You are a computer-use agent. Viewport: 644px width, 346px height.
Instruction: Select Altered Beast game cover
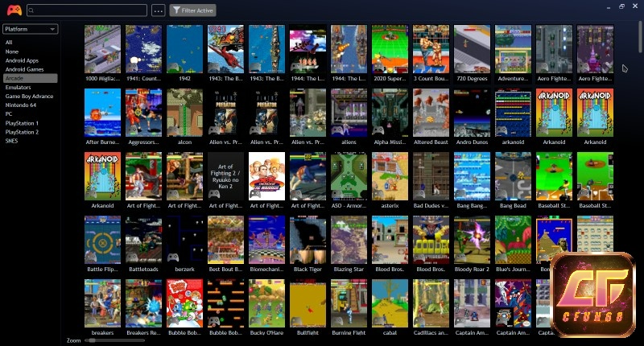coord(431,113)
